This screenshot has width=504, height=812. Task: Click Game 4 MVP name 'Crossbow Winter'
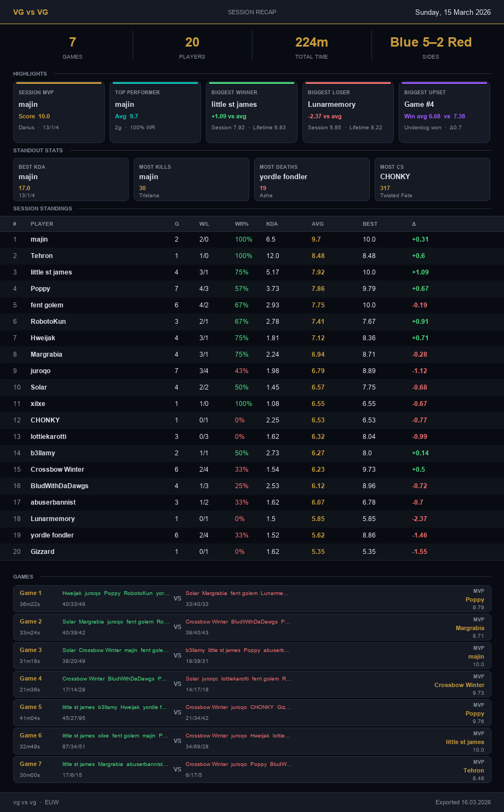pos(459,685)
